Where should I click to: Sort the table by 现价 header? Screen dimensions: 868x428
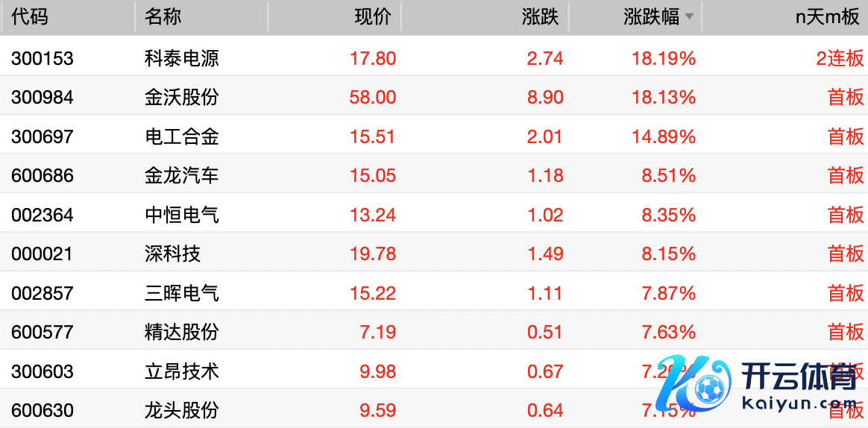point(373,17)
